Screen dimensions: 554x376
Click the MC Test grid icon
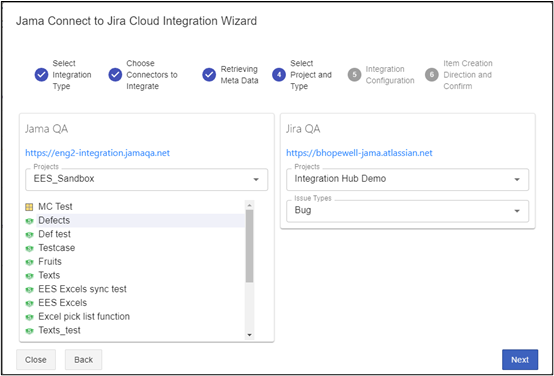tap(29, 207)
